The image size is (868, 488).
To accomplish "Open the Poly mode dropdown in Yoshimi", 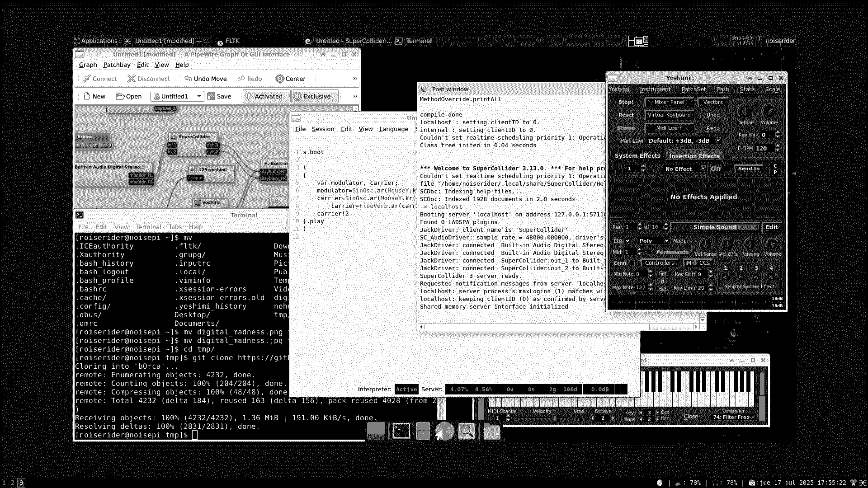I will pyautogui.click(x=652, y=241).
